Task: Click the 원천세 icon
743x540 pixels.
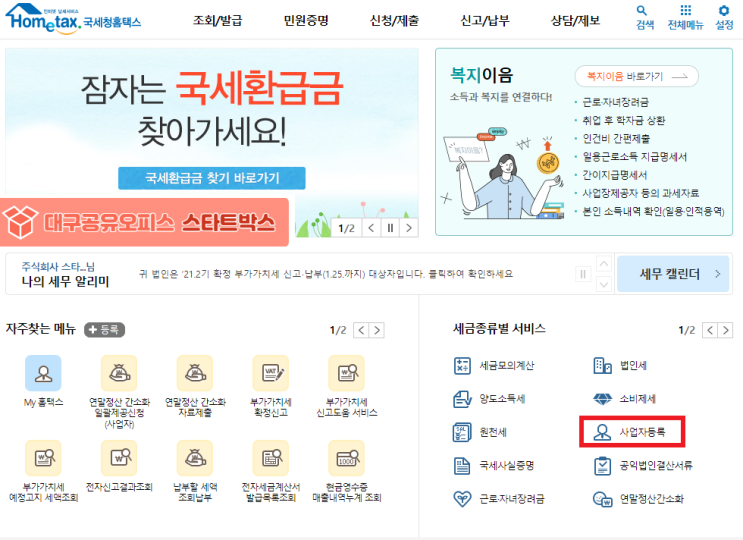Action: (x=462, y=432)
